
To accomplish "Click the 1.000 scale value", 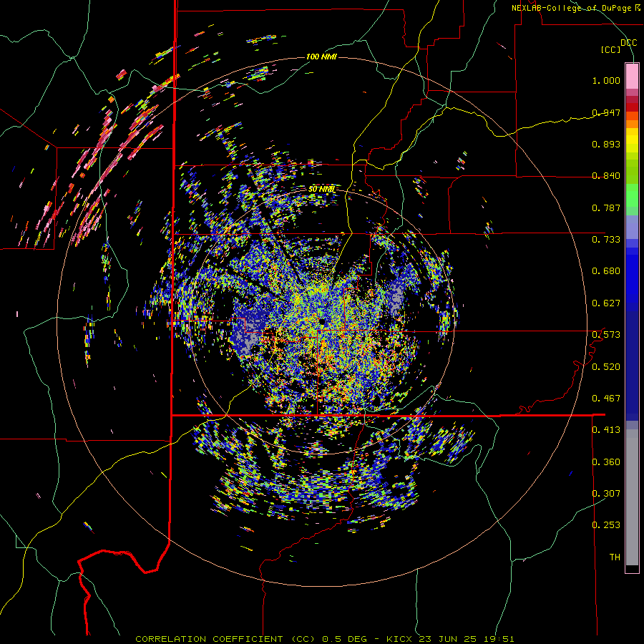I will [606, 80].
